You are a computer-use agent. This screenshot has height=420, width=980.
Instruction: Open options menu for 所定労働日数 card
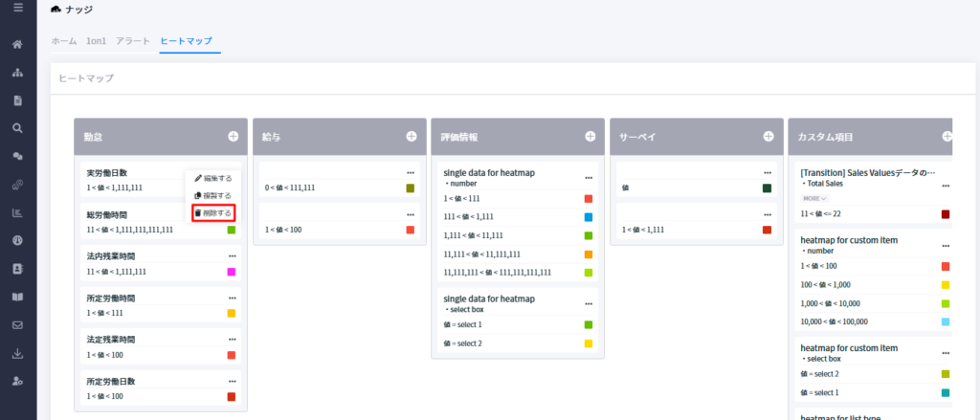click(232, 381)
